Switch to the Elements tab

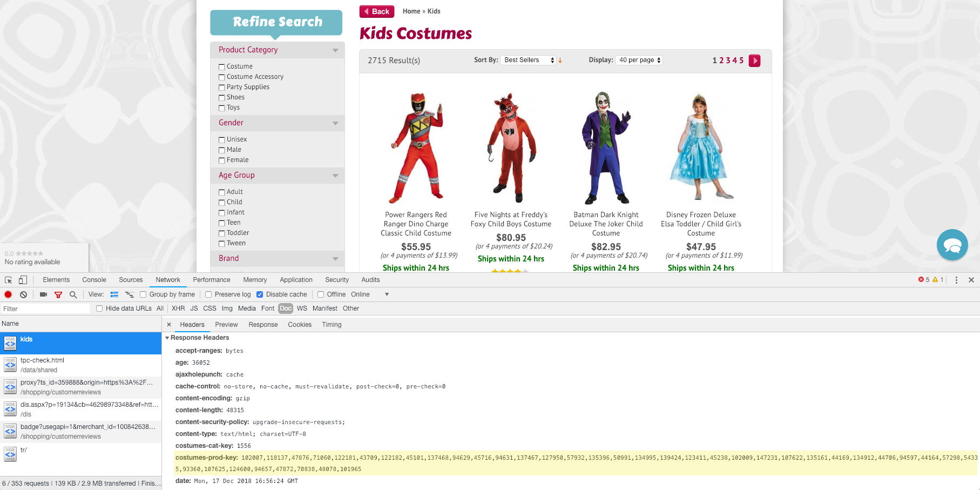click(56, 280)
